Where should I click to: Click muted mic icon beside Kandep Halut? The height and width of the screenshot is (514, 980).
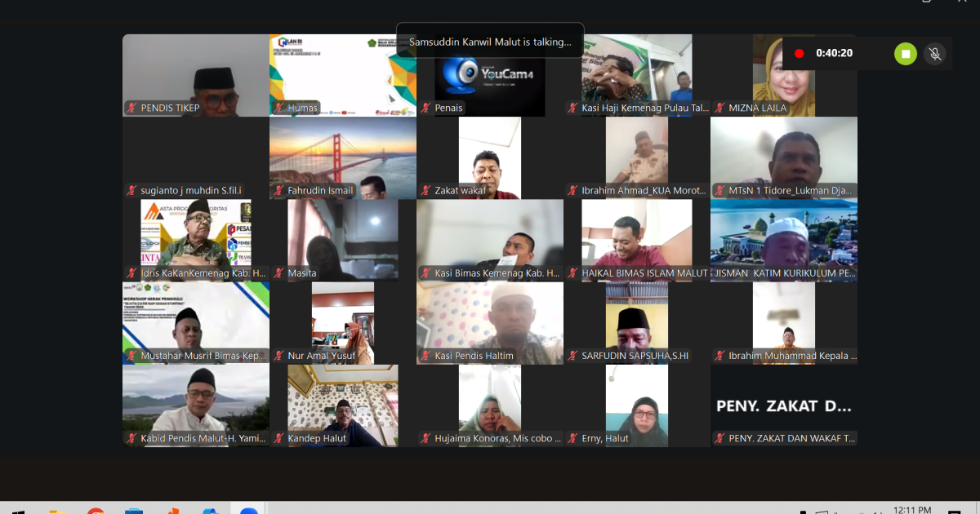(x=278, y=438)
